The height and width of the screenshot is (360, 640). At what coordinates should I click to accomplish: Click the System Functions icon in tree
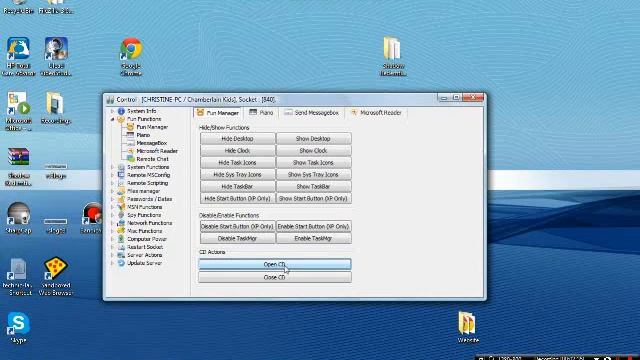point(121,167)
